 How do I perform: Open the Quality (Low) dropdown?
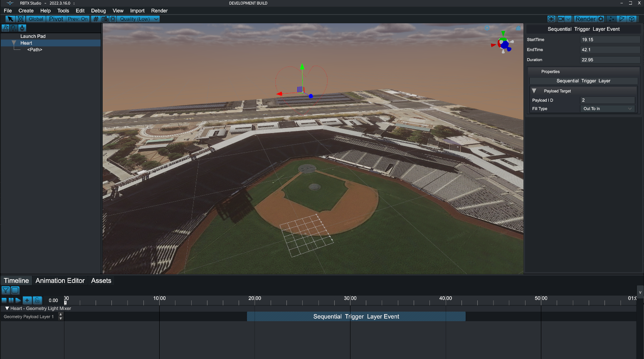click(x=138, y=19)
